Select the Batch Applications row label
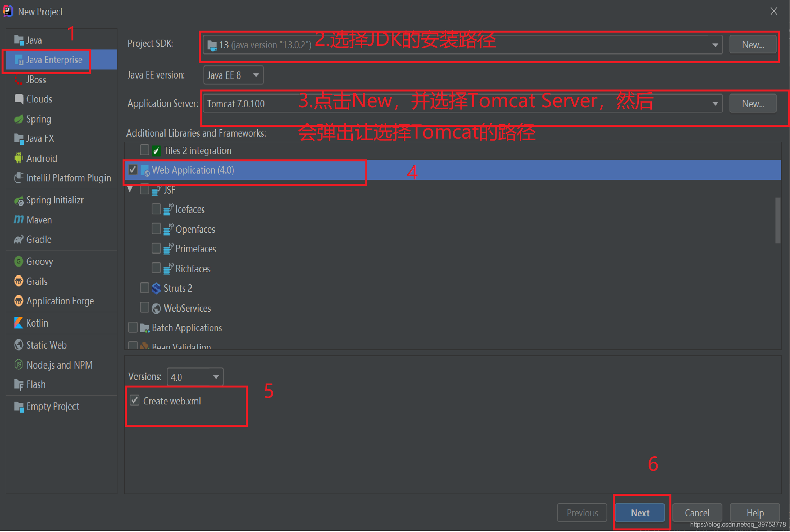This screenshot has width=790, height=532. click(x=187, y=328)
